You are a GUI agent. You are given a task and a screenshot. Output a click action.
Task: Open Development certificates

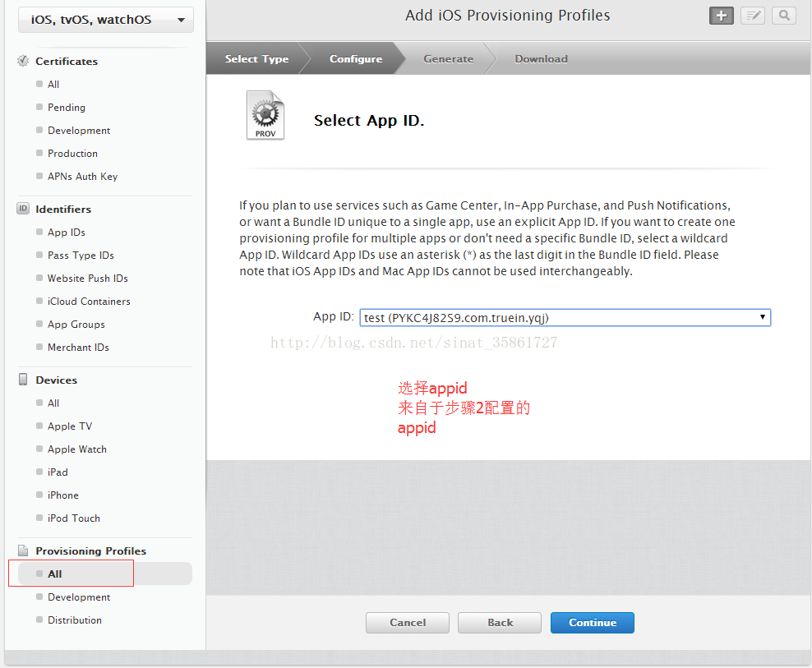pyautogui.click(x=79, y=131)
